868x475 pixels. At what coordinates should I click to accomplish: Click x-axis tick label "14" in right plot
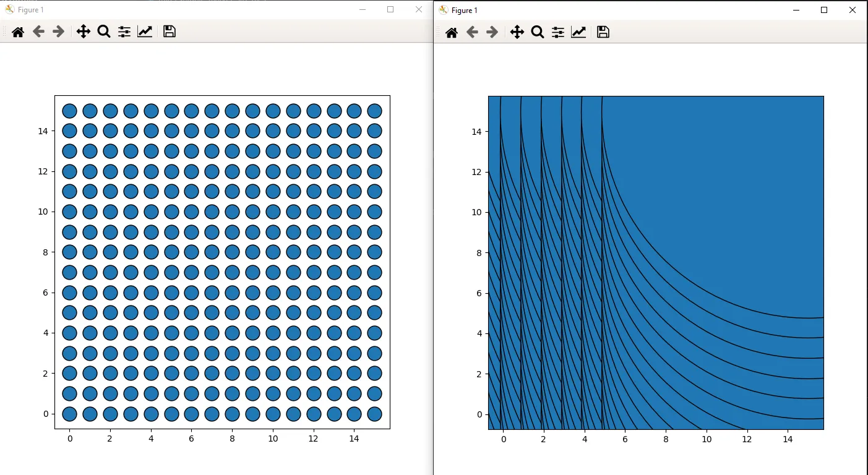tap(788, 439)
